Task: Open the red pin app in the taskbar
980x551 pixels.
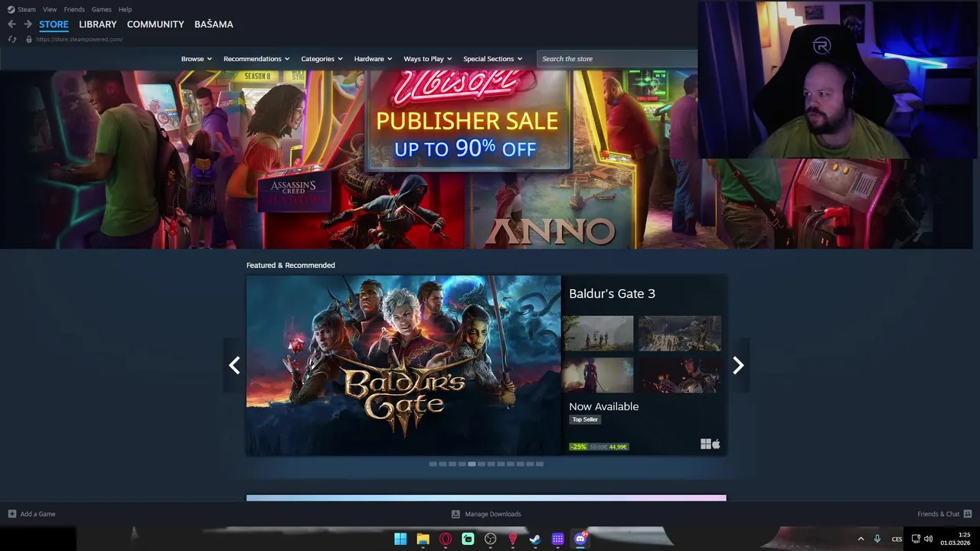Action: (513, 539)
